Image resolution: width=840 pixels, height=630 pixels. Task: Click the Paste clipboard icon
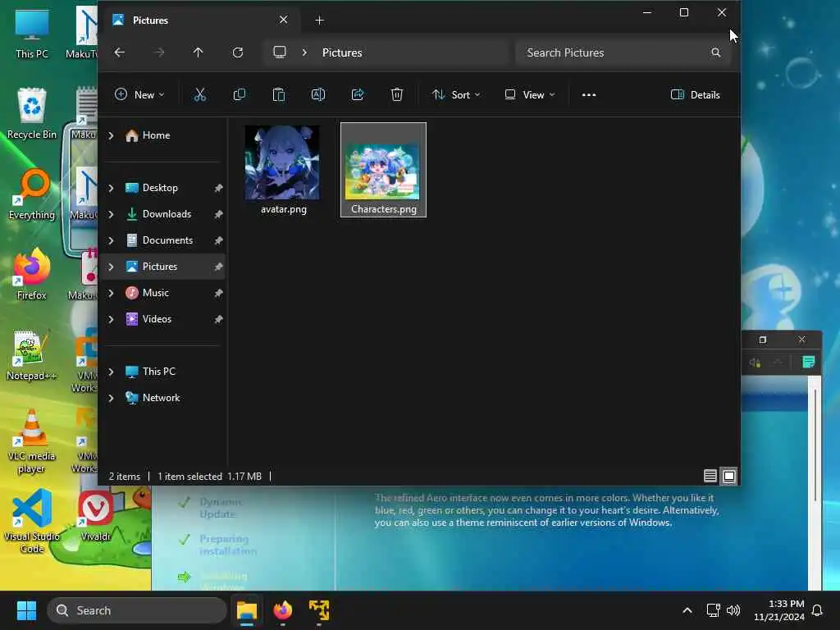click(279, 95)
